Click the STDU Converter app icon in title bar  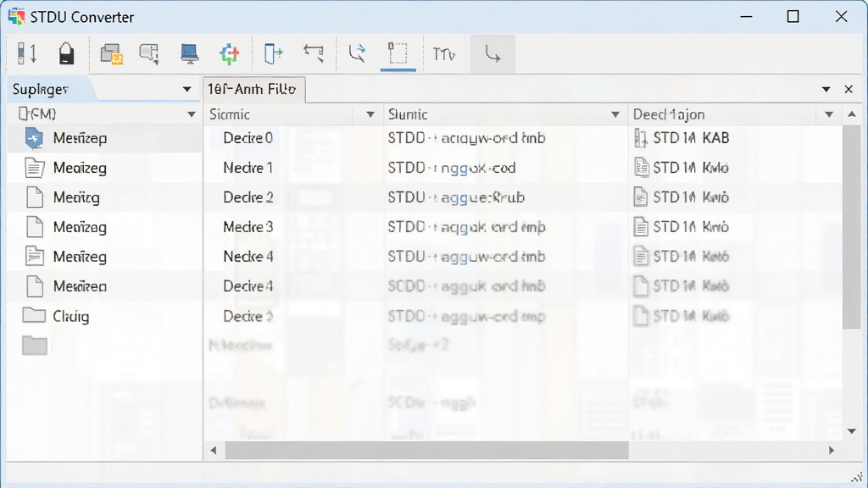click(x=17, y=17)
